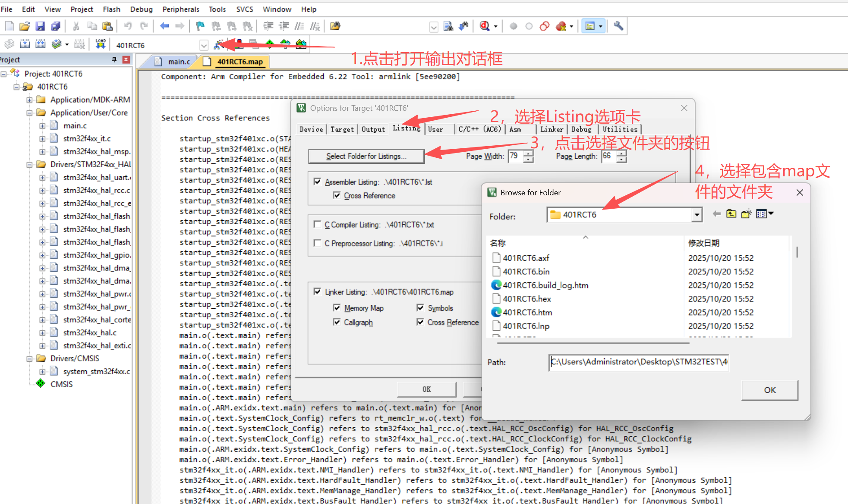Click the Configuration wrench icon
The image size is (848, 504).
point(618,26)
